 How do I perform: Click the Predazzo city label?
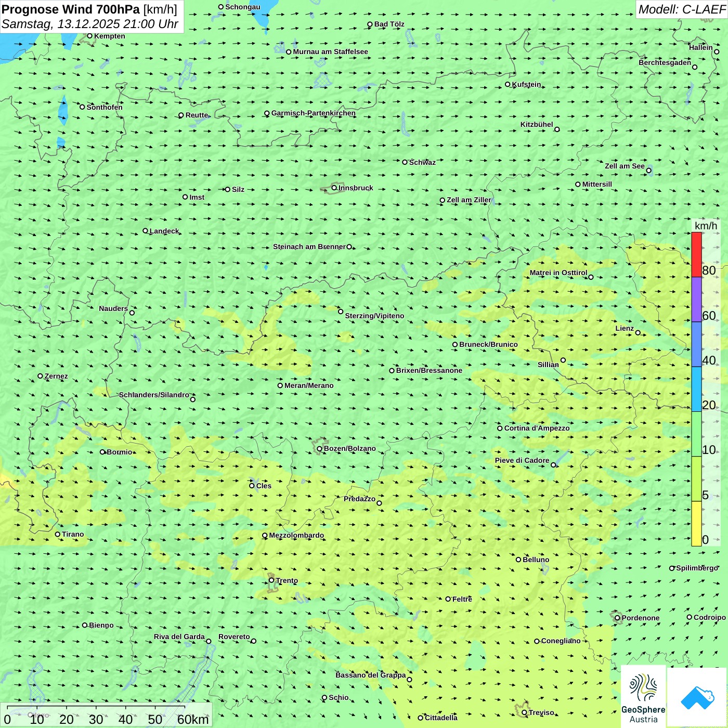click(x=359, y=499)
